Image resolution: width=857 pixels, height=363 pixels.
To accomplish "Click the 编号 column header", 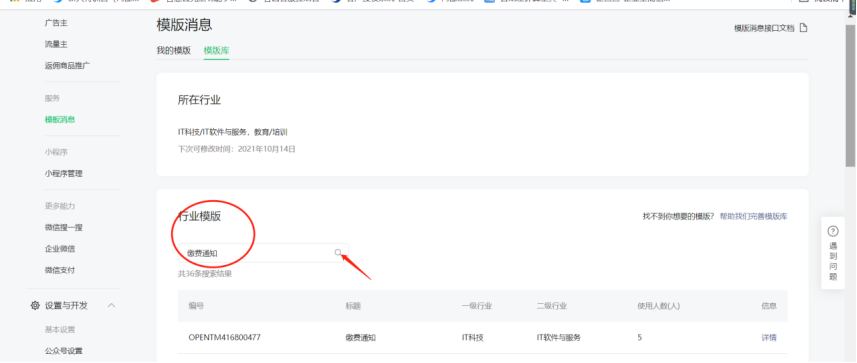I will (196, 306).
